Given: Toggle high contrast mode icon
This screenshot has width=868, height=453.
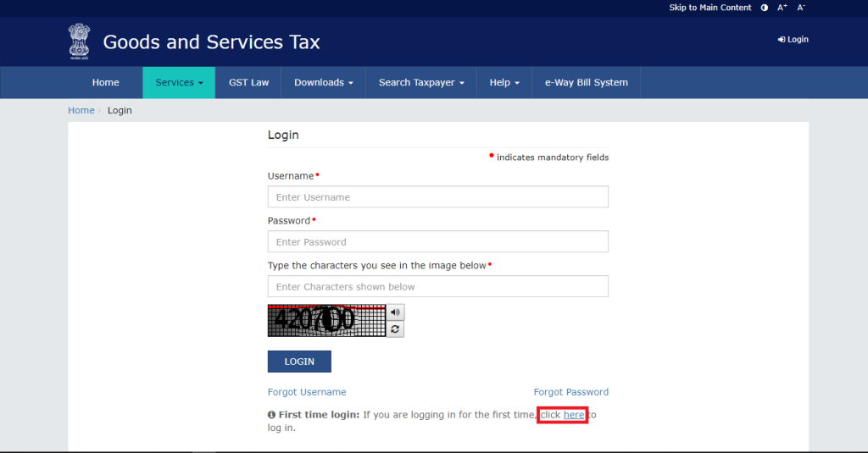Looking at the screenshot, I should (765, 8).
